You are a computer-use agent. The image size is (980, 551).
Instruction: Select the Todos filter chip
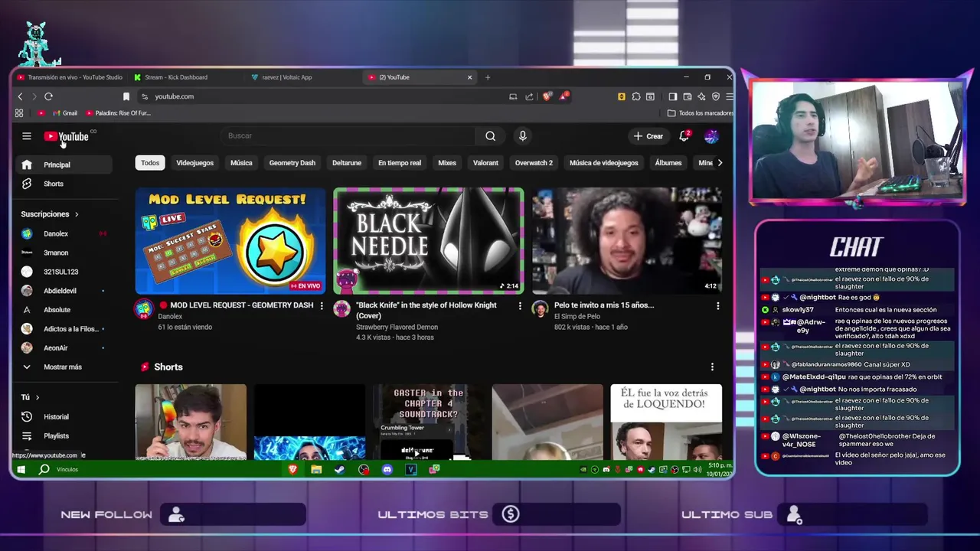tap(150, 163)
